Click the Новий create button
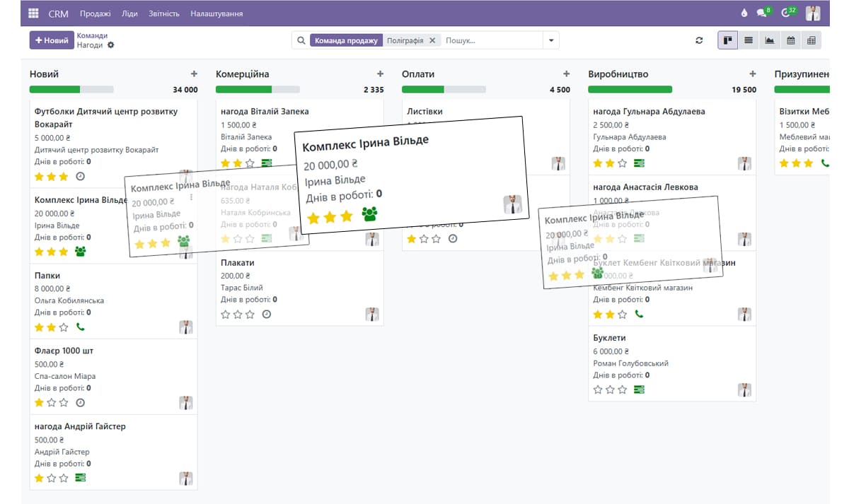The height and width of the screenshot is (504, 849). [x=52, y=40]
